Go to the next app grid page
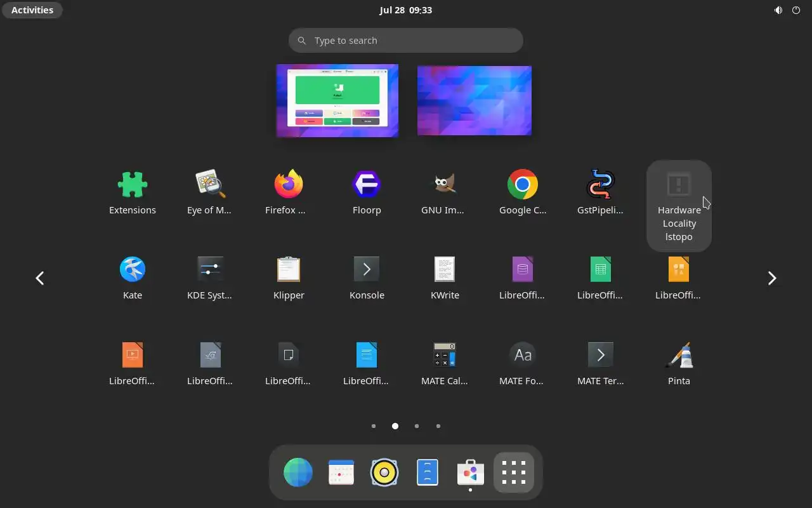This screenshot has width=812, height=508. tap(772, 278)
